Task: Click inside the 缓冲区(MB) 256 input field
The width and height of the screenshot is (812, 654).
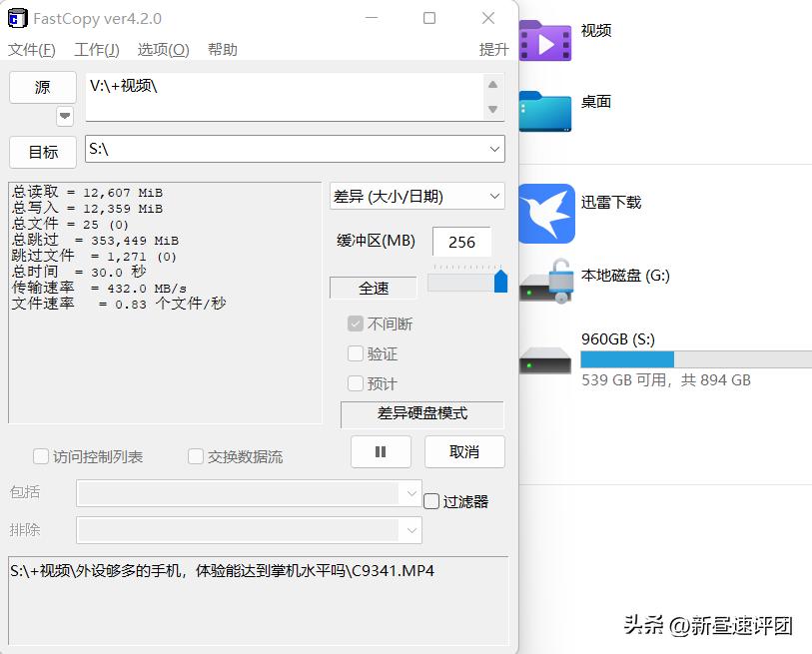Action: click(x=462, y=242)
